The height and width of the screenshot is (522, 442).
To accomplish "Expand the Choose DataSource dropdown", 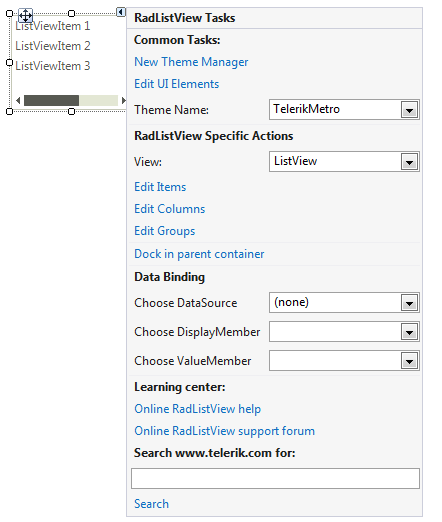I will coord(409,303).
